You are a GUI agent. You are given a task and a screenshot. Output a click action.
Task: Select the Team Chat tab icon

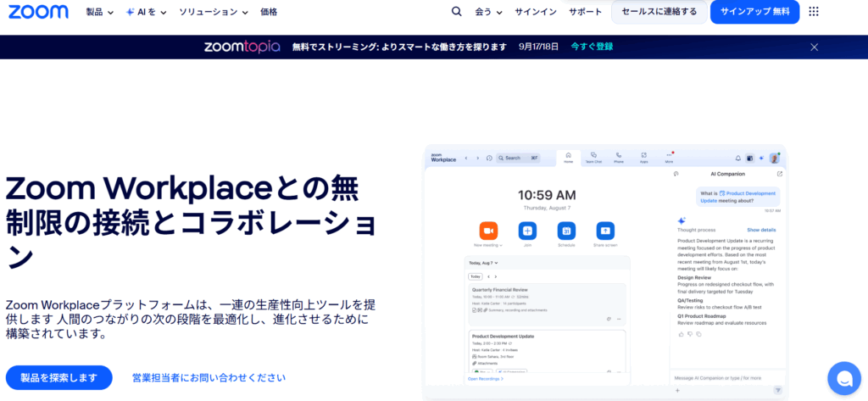pyautogui.click(x=593, y=156)
